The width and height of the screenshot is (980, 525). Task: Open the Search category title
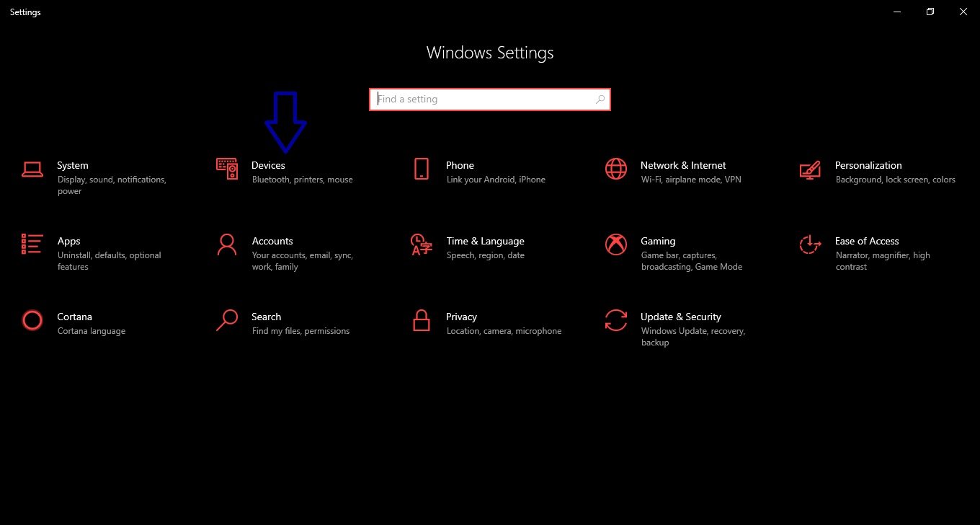tap(266, 317)
